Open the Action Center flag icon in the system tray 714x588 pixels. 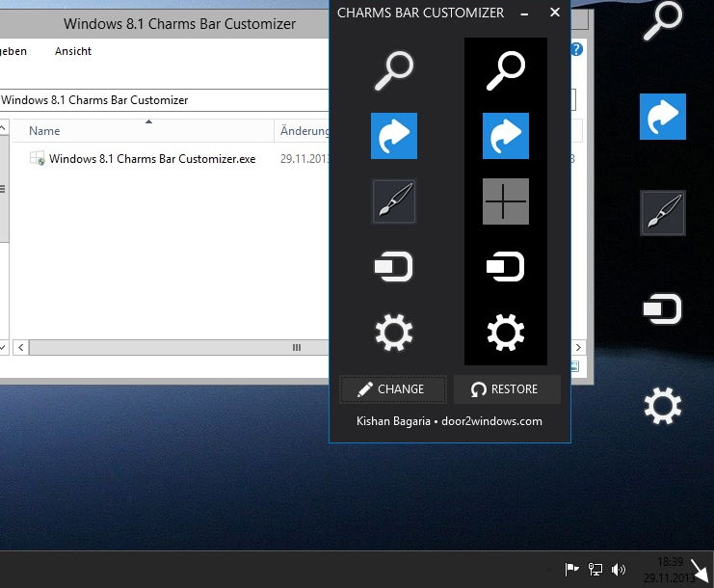point(571,569)
